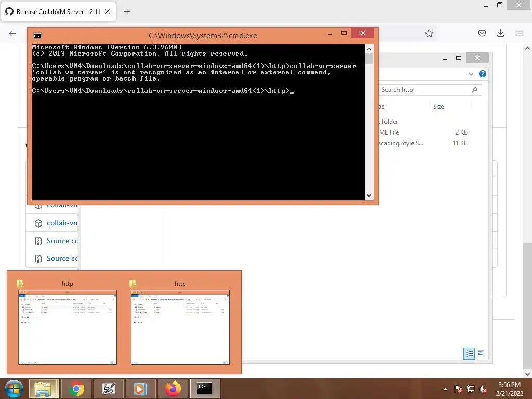Open the collab-vm package asset link
The image size is (532, 399).
(62, 223)
